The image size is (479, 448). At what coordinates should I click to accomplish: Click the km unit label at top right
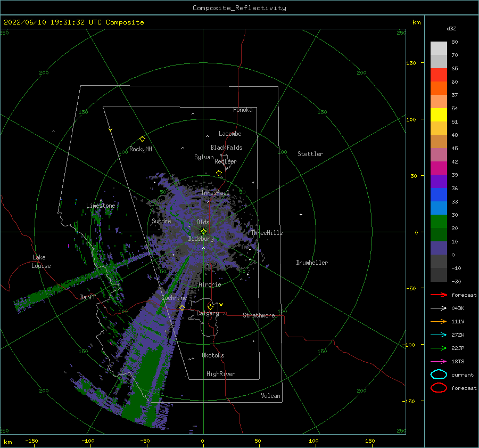(x=417, y=22)
